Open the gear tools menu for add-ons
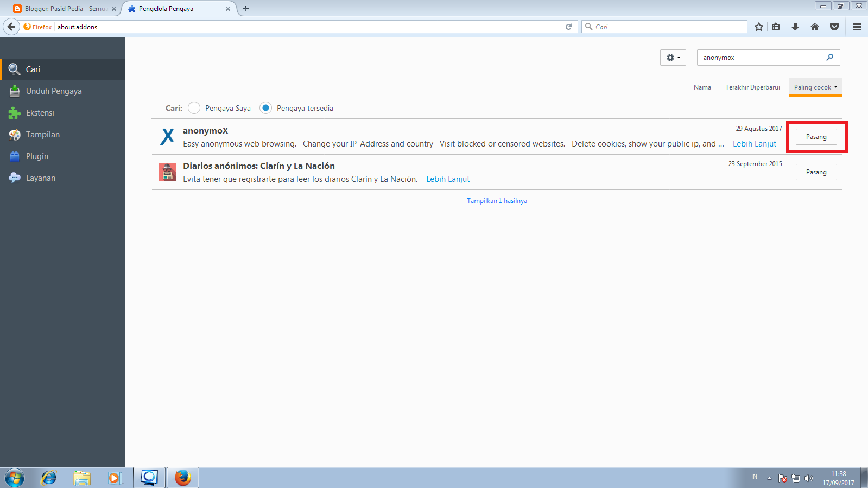 [x=673, y=58]
